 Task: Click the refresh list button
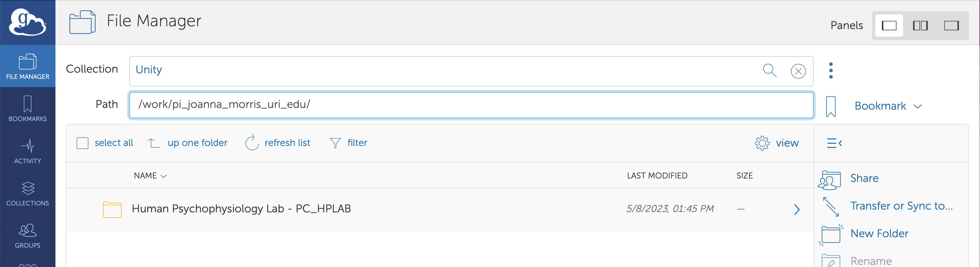(x=278, y=143)
